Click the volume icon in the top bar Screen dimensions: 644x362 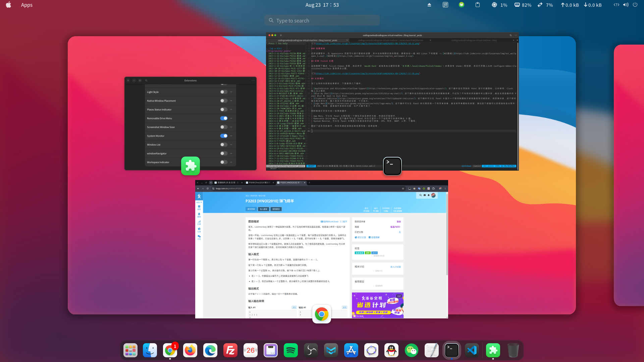(x=626, y=5)
